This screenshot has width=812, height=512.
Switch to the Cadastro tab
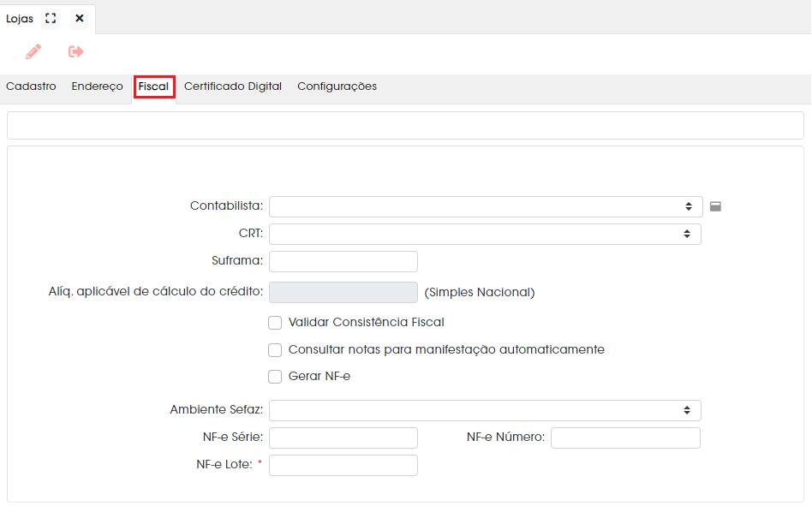tap(31, 86)
